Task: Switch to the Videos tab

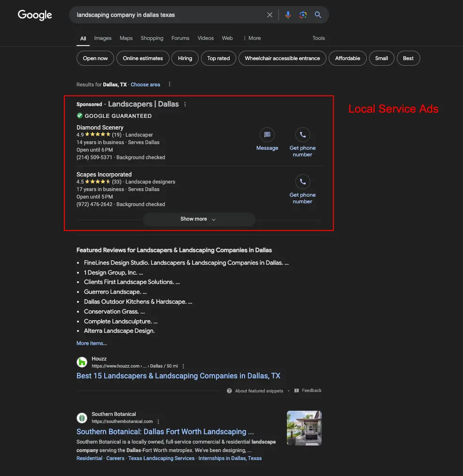Action: pos(206,38)
